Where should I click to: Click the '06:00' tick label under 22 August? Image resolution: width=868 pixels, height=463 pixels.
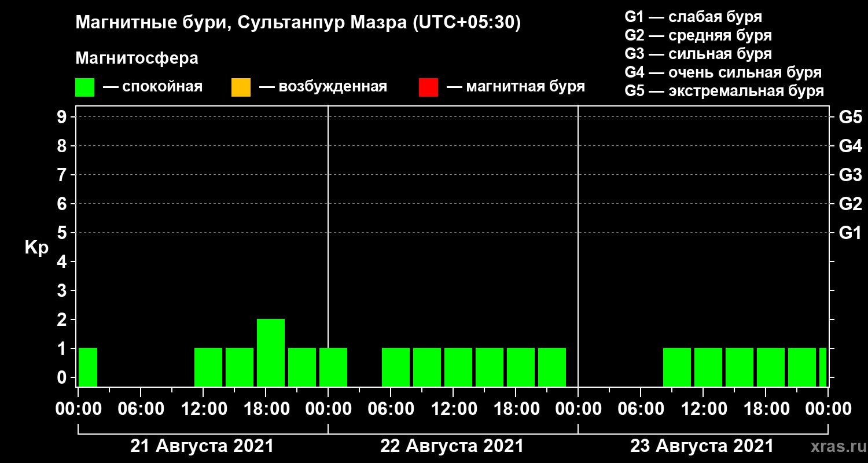click(391, 409)
